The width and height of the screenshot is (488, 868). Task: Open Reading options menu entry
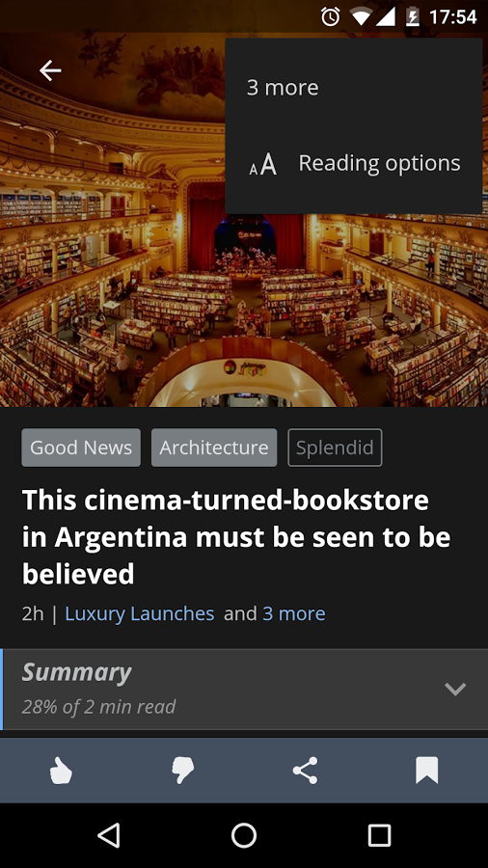[354, 164]
